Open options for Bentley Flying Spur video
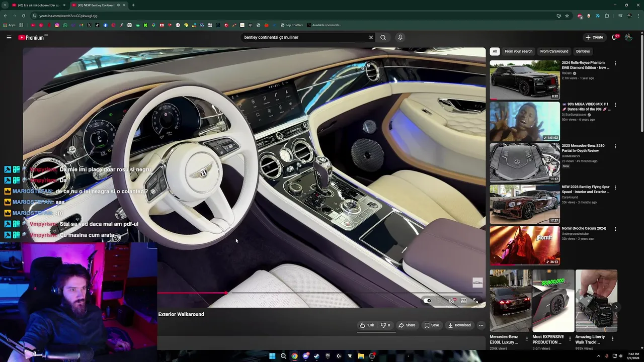The width and height of the screenshot is (644, 362). (x=615, y=188)
